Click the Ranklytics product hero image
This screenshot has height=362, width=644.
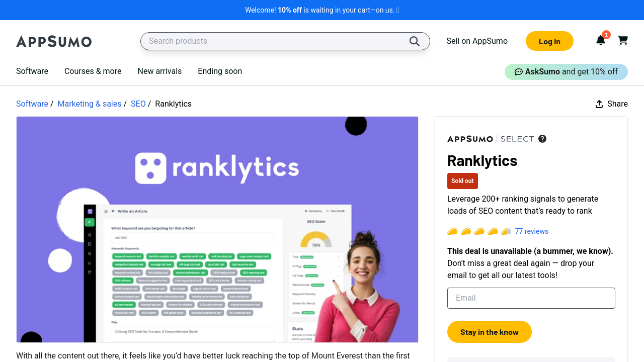[x=217, y=229]
